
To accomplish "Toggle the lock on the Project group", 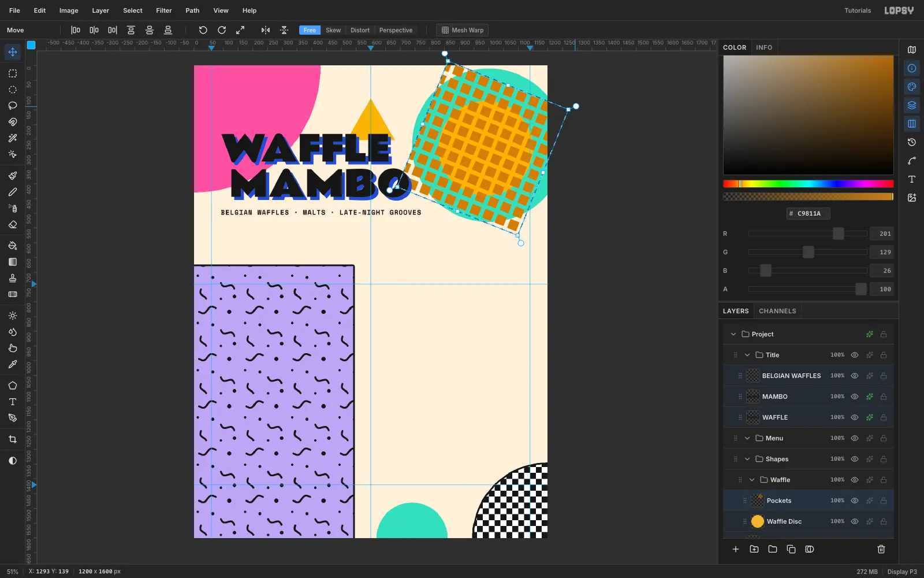I will pyautogui.click(x=884, y=334).
